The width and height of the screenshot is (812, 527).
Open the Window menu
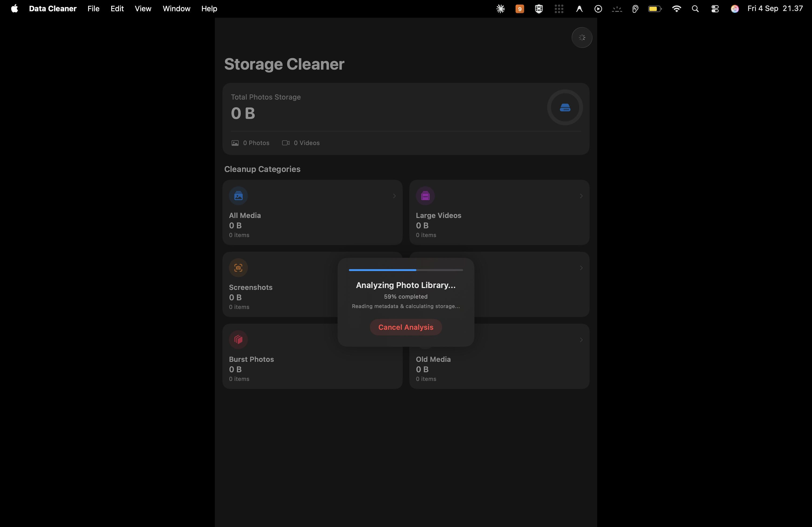click(176, 9)
